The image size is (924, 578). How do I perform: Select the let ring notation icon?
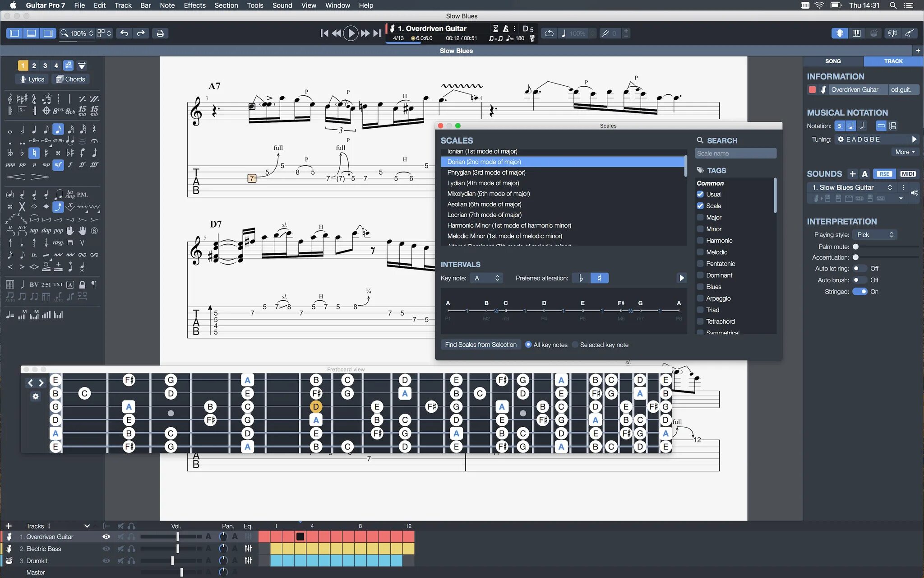tap(69, 194)
